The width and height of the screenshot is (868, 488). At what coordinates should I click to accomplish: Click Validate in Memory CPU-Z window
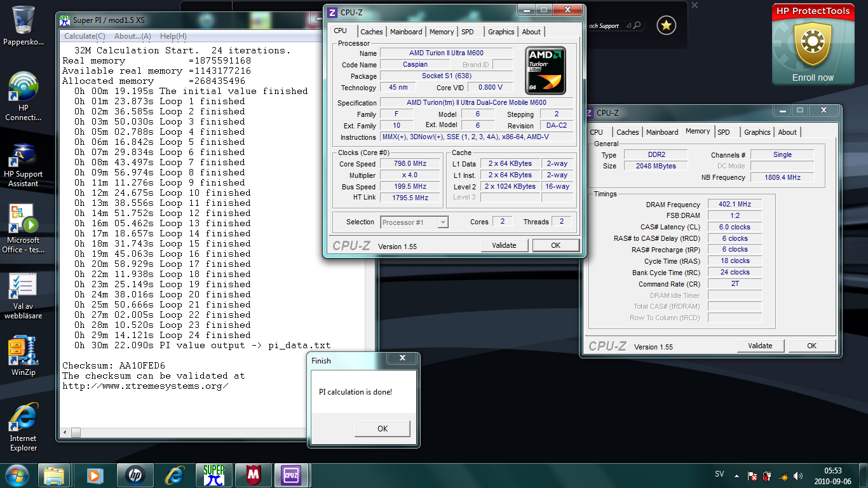pos(761,346)
